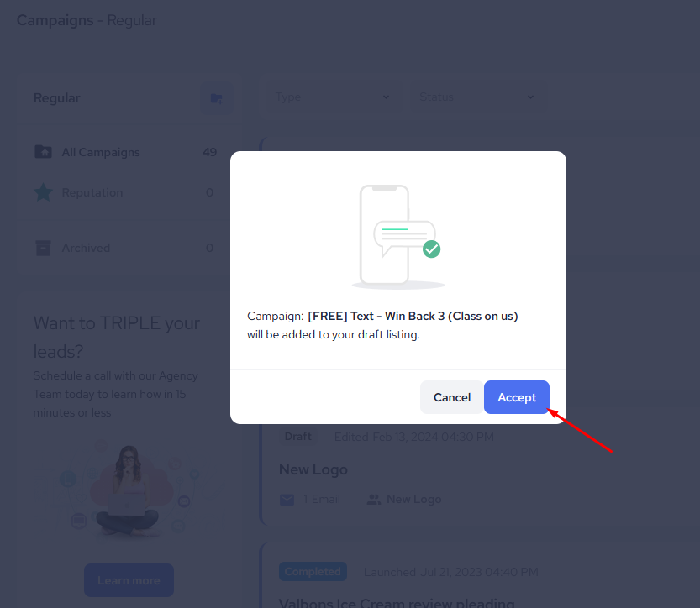Open All Campaigns list item
Image resolution: width=700 pixels, height=608 pixels.
pos(126,152)
